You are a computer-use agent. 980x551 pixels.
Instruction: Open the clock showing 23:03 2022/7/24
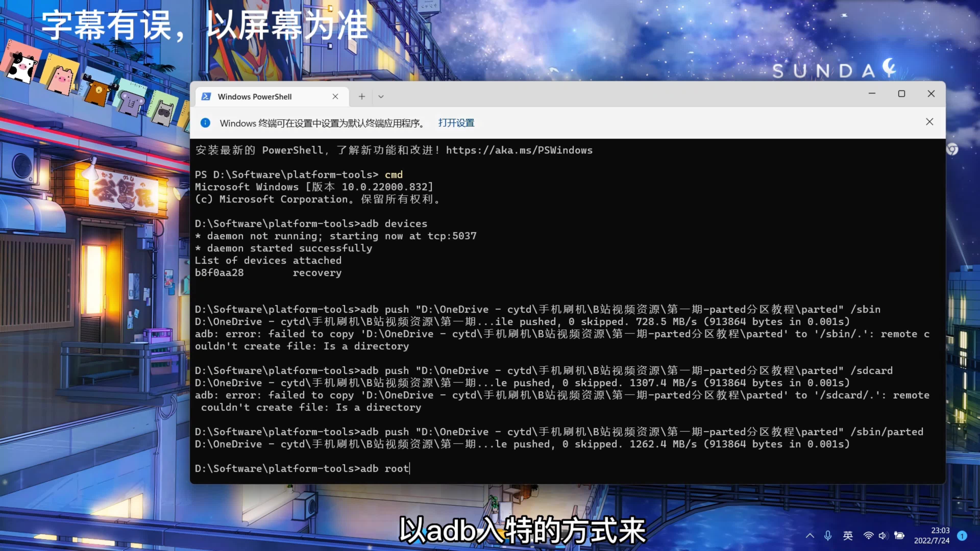coord(932,535)
